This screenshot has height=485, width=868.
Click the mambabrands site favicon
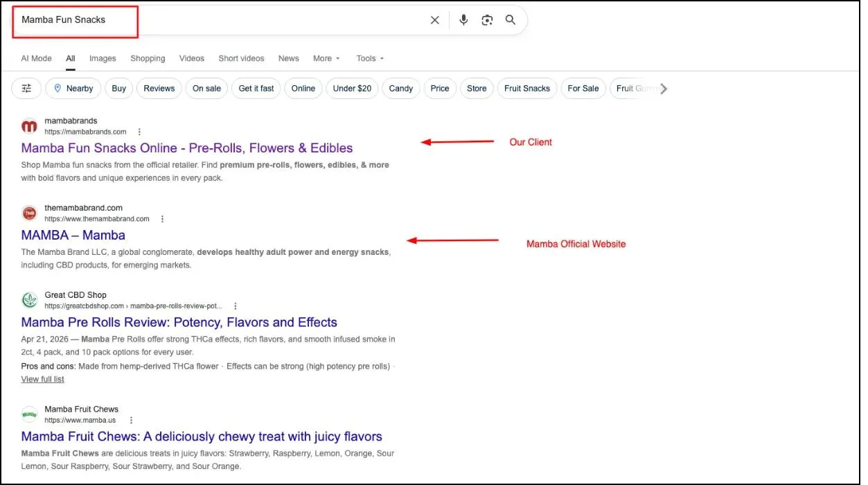pyautogui.click(x=29, y=126)
